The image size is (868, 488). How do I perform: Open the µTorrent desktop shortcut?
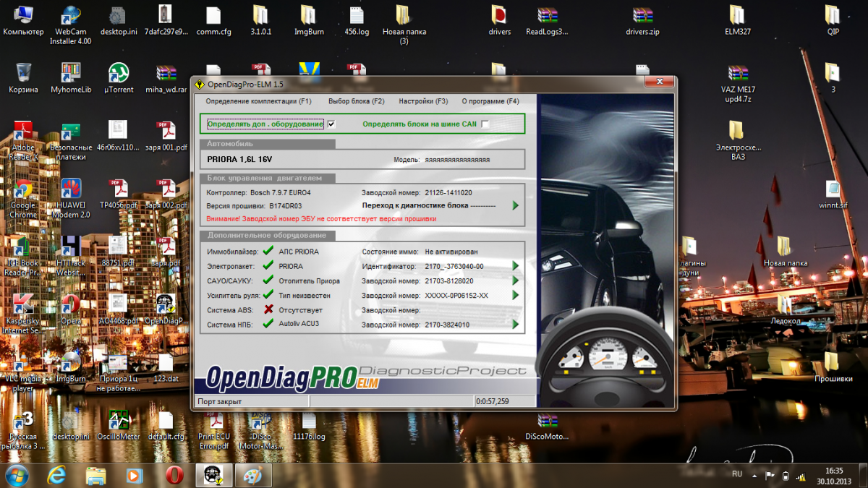tap(118, 73)
